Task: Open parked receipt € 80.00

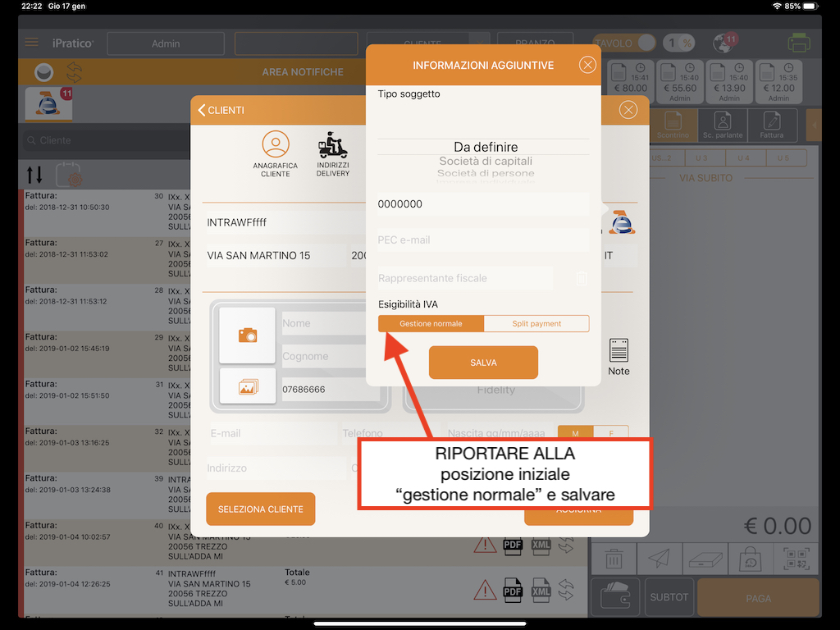Action: 631,81
